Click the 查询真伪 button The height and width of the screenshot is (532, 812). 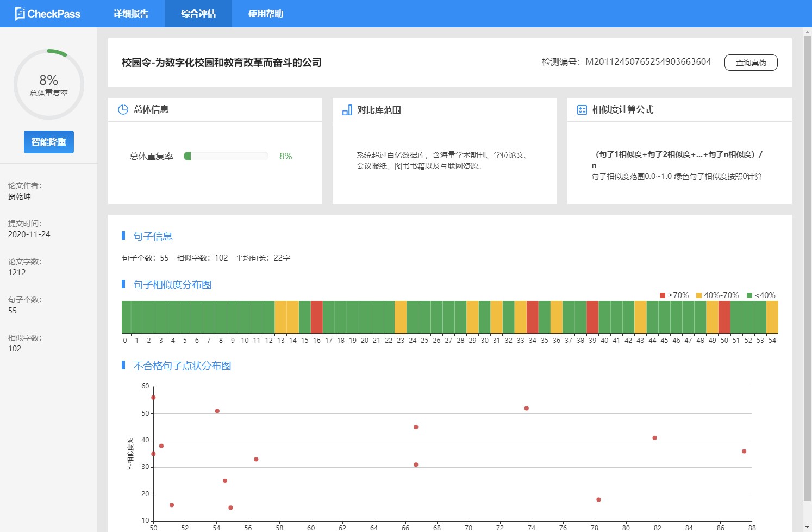coord(751,63)
